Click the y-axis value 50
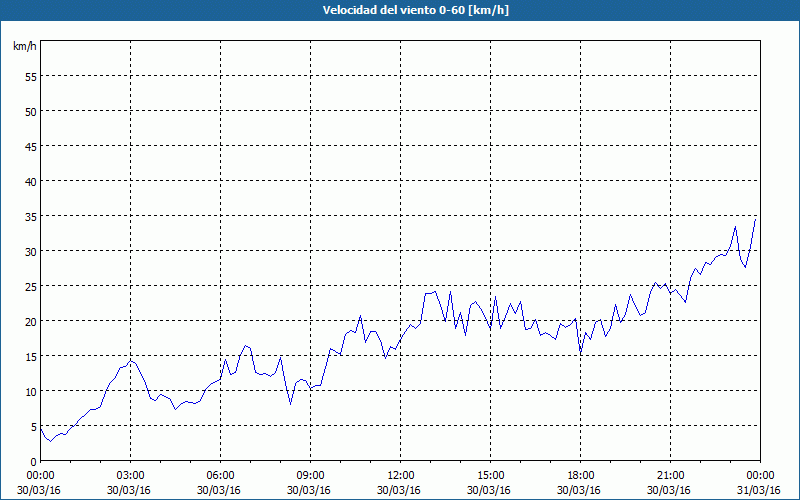The image size is (800, 500). 31,112
